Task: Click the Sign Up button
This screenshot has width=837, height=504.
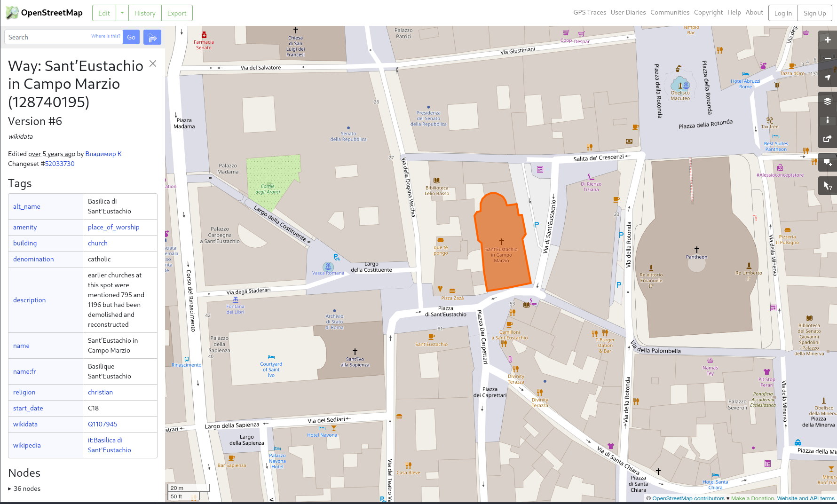Action: tap(815, 13)
